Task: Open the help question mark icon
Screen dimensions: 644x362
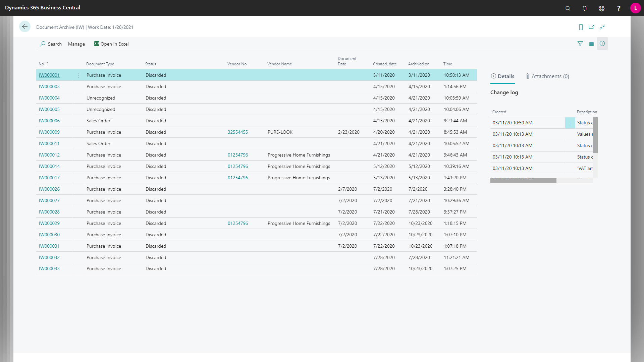Action: pos(619,8)
